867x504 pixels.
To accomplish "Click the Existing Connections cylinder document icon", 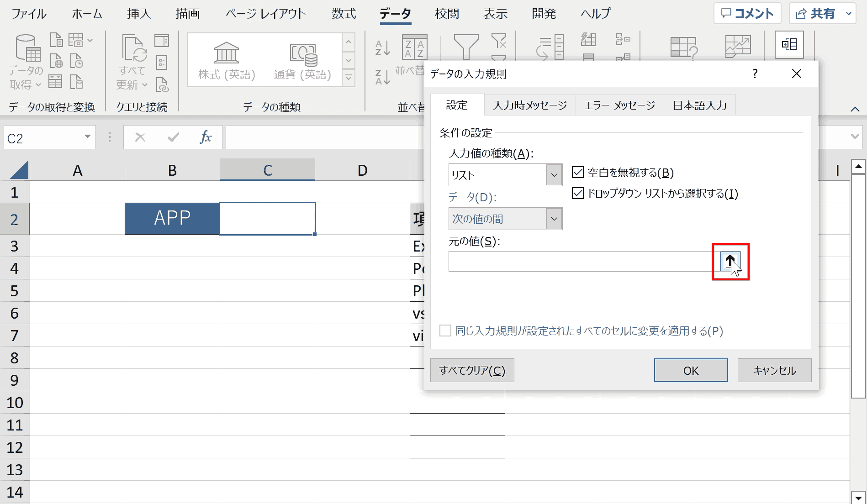I will point(76,82).
